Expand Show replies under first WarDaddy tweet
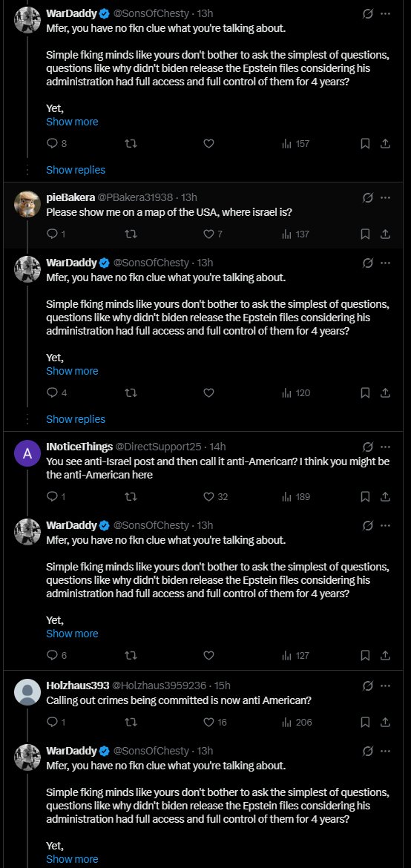Screen dimensions: 411x868 [x=76, y=170]
